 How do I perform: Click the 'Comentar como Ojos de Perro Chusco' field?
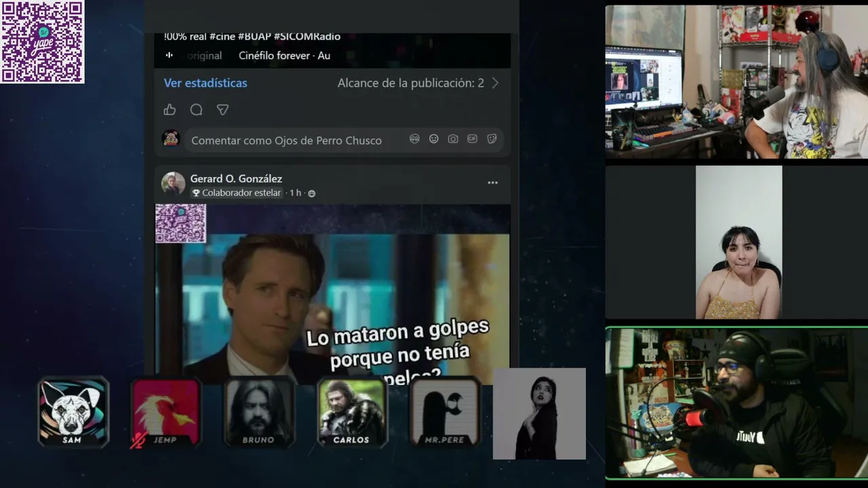344,140
